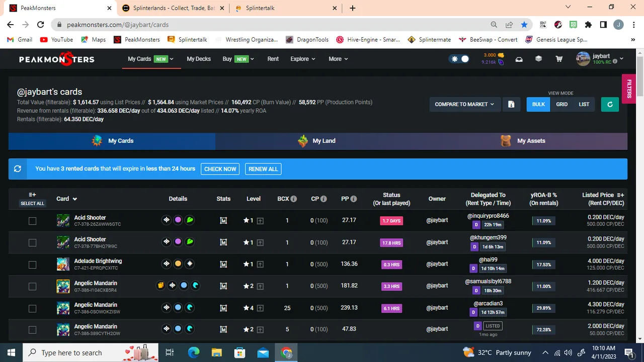Switch to the My Assets tab
This screenshot has width=644, height=362.
coord(525,141)
